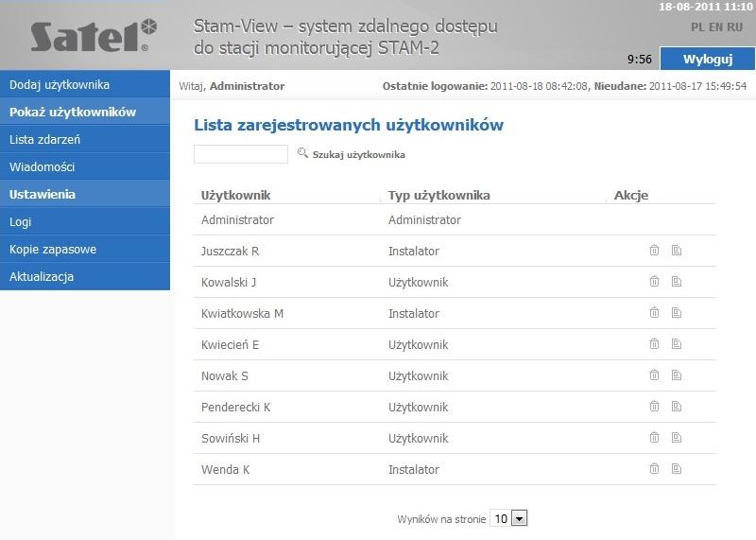The width and height of the screenshot is (756, 540).
Task: Select Kowalski J name
Action: pyautogui.click(x=229, y=283)
